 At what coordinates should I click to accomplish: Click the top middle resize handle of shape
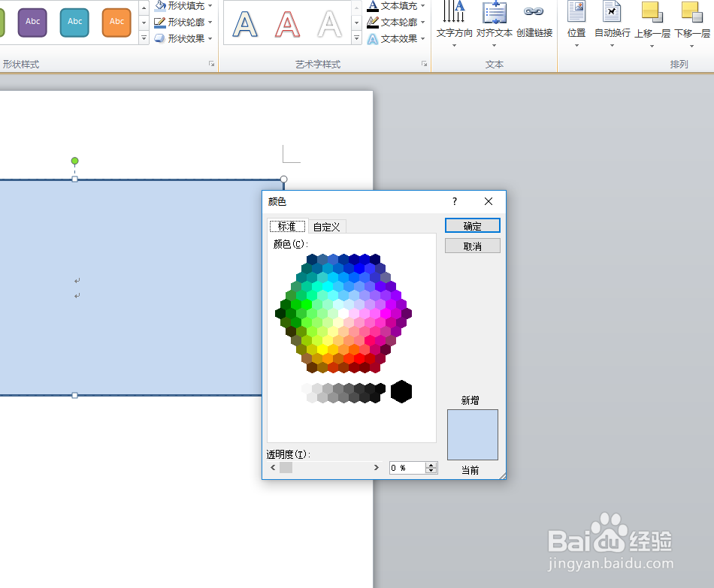[74, 179]
